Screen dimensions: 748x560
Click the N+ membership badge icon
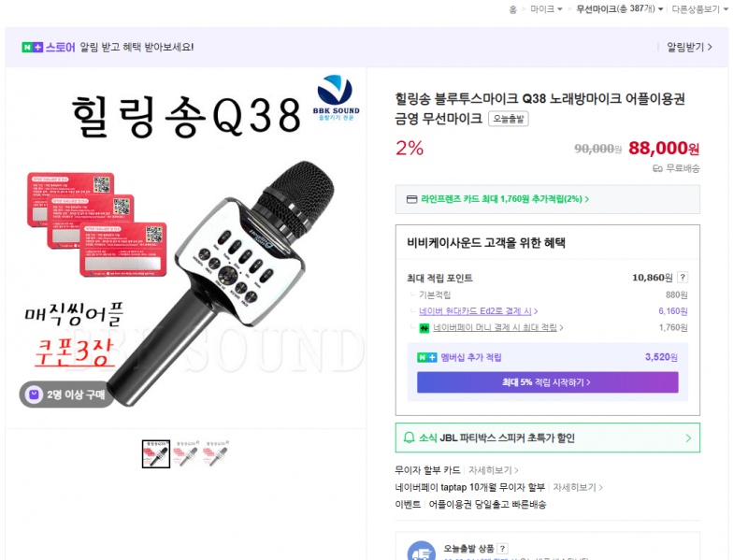coord(426,357)
